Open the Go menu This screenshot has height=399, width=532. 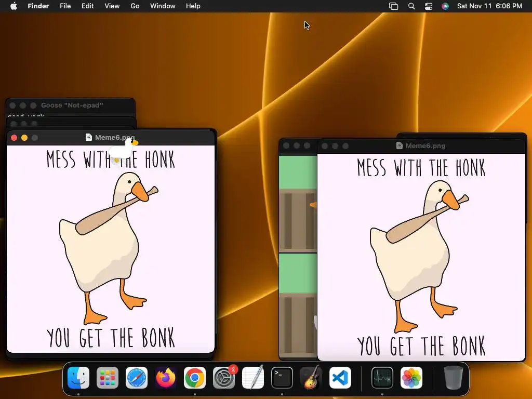click(x=135, y=6)
